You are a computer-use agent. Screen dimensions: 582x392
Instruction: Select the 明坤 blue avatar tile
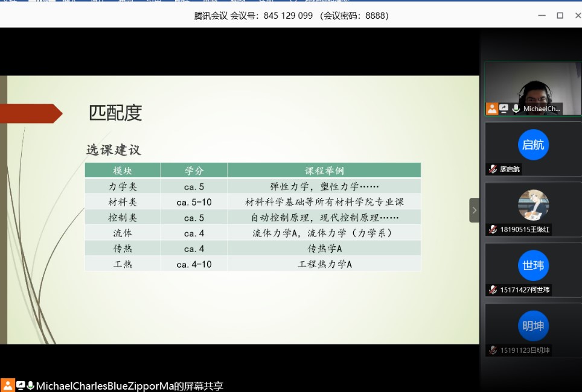tap(532, 326)
